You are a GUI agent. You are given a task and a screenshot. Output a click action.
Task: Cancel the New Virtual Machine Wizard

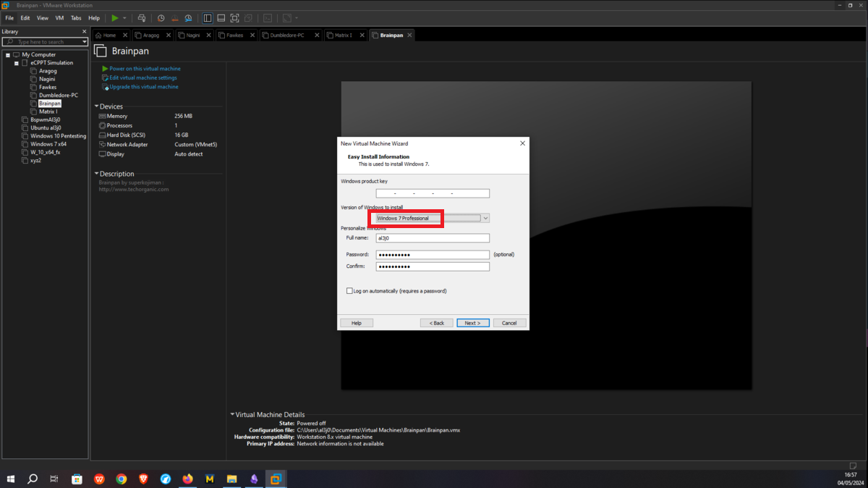509,323
